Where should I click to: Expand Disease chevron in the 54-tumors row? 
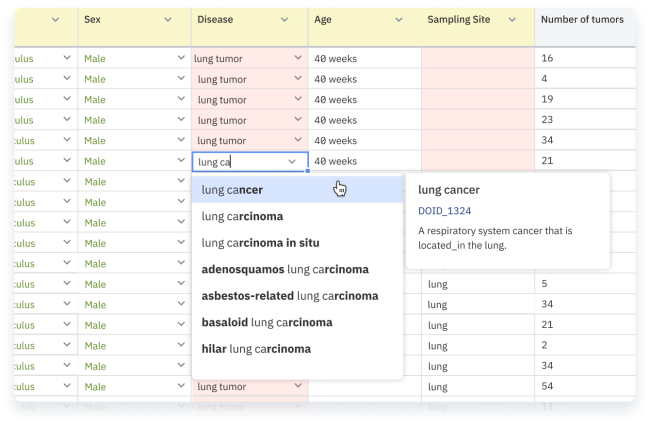(297, 386)
